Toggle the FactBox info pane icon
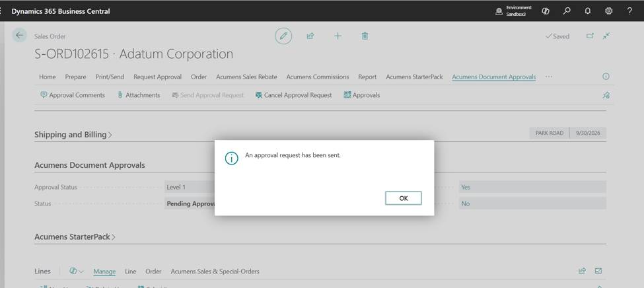 [x=606, y=77]
